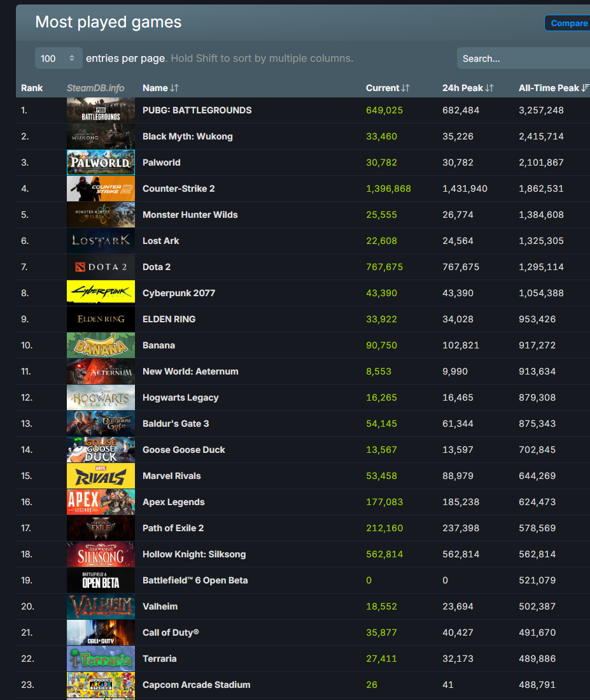Open the Palworld game thumbnail
The image size is (590, 700).
coord(101,162)
